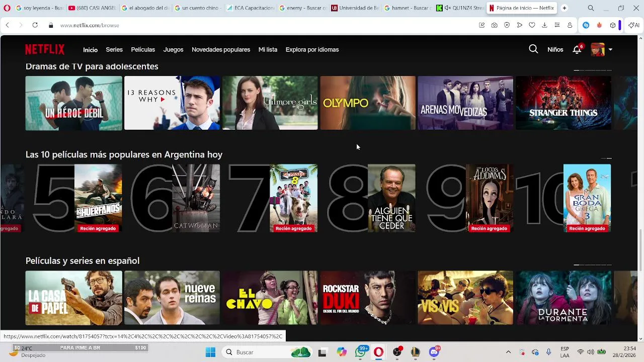Open La Casa de Papel thumbnail
Image resolution: width=644 pixels, height=362 pixels.
point(74,298)
